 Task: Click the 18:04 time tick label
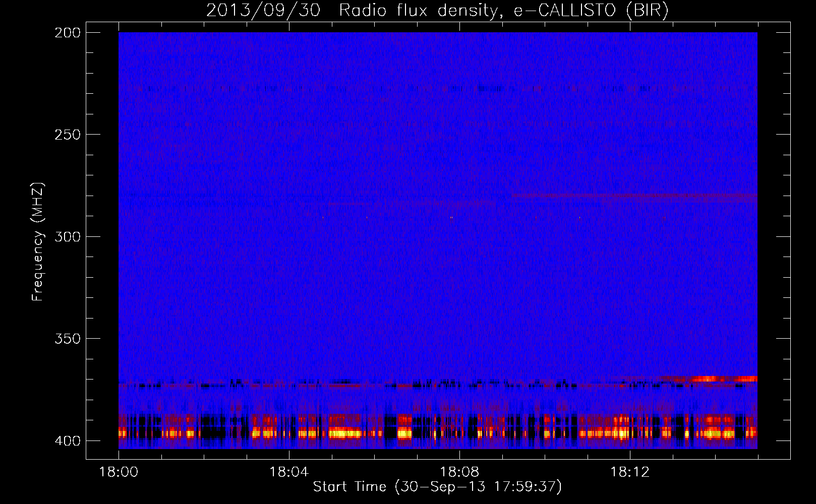pos(289,472)
